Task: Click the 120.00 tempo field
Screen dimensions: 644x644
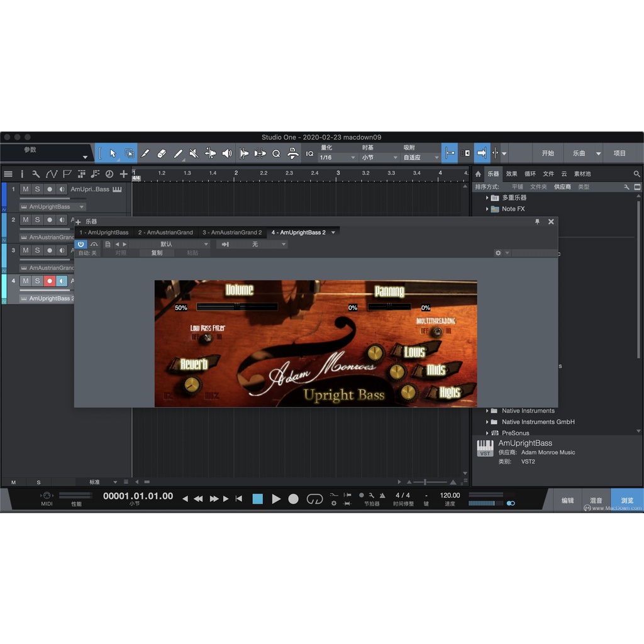Action: click(x=450, y=496)
